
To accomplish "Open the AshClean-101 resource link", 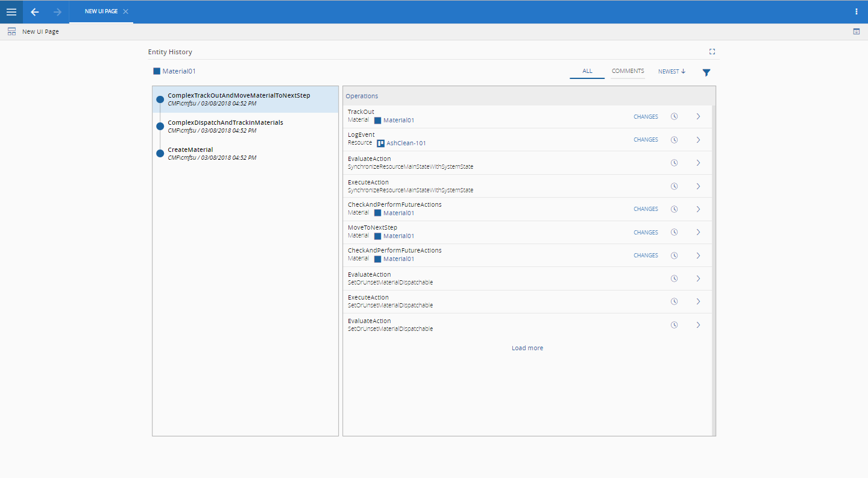I will (406, 143).
